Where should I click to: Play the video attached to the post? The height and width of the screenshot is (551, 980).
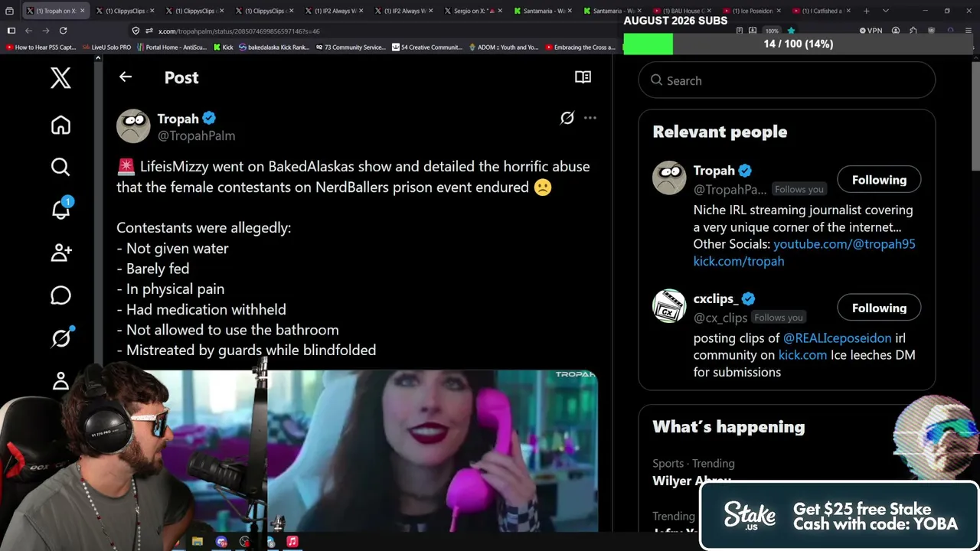click(357, 450)
